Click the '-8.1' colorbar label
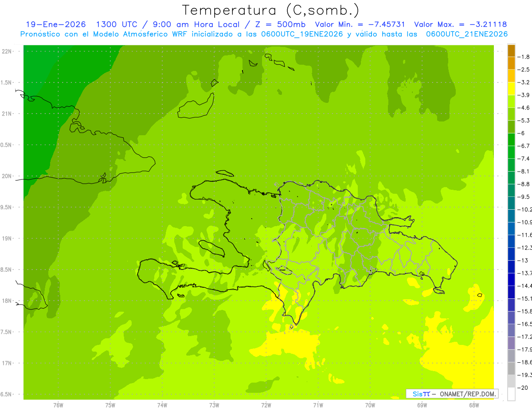Viewport: 532px width, 411px height. pyautogui.click(x=524, y=171)
